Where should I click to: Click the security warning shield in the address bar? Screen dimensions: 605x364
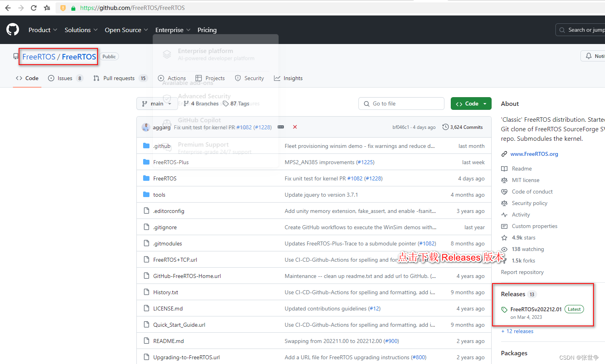pos(63,8)
